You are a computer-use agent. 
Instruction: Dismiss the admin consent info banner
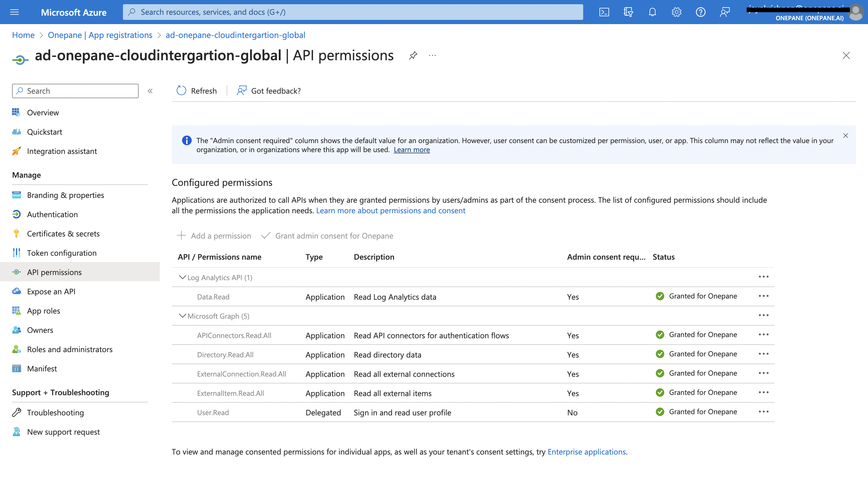(845, 136)
